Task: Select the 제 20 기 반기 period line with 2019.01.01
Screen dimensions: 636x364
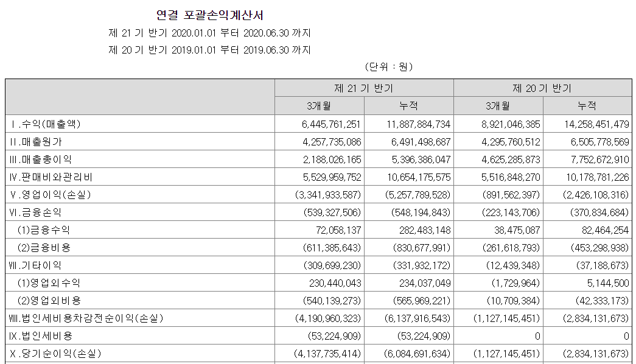Action: pyautogui.click(x=210, y=50)
